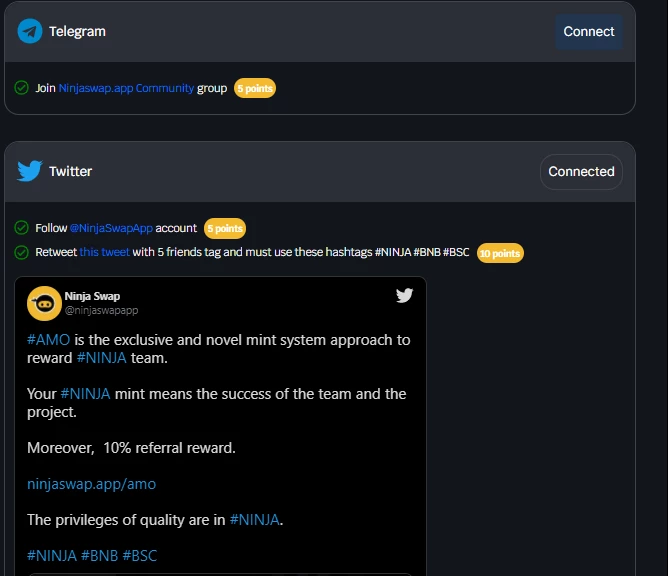Image resolution: width=668 pixels, height=576 pixels.
Task: Open the Ninjaswap.app Community link
Action: [x=126, y=88]
